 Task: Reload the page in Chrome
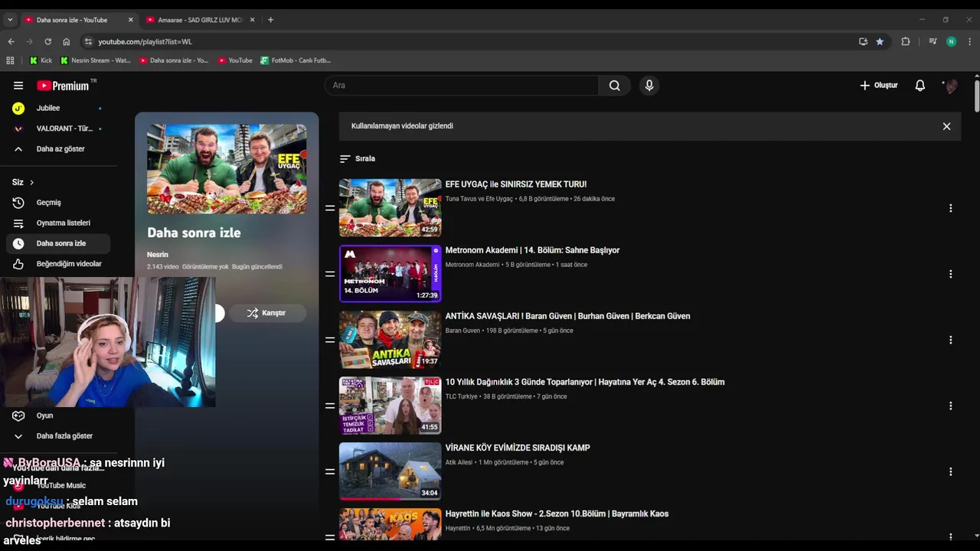click(x=47, y=41)
